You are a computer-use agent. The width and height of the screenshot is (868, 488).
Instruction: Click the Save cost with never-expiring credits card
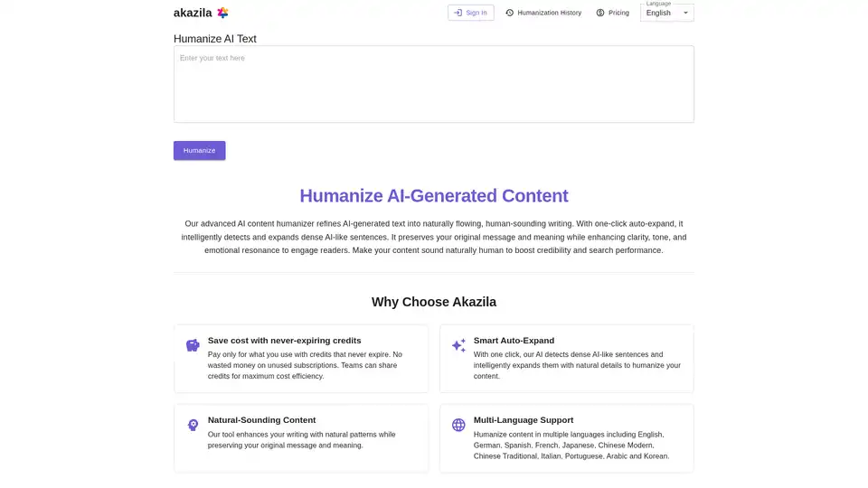coord(301,359)
